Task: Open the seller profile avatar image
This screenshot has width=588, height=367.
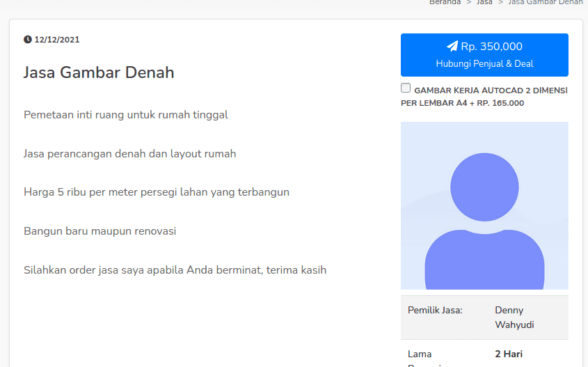Action: (484, 205)
